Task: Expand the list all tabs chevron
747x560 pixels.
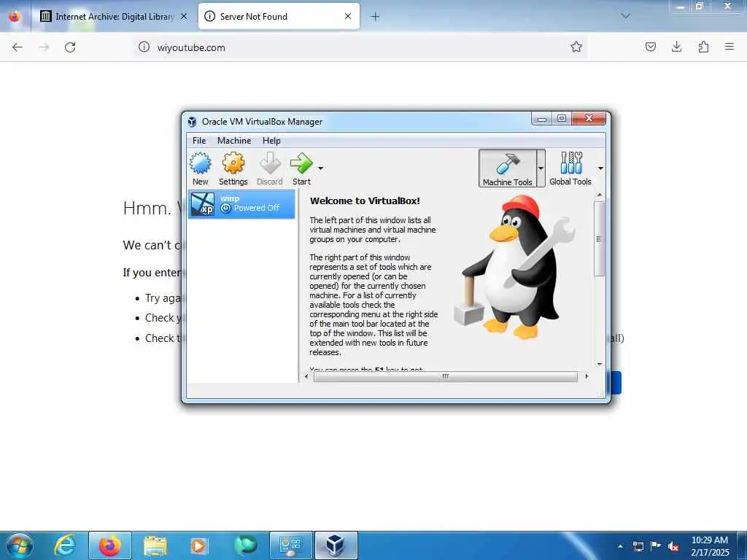Action: 625,16
